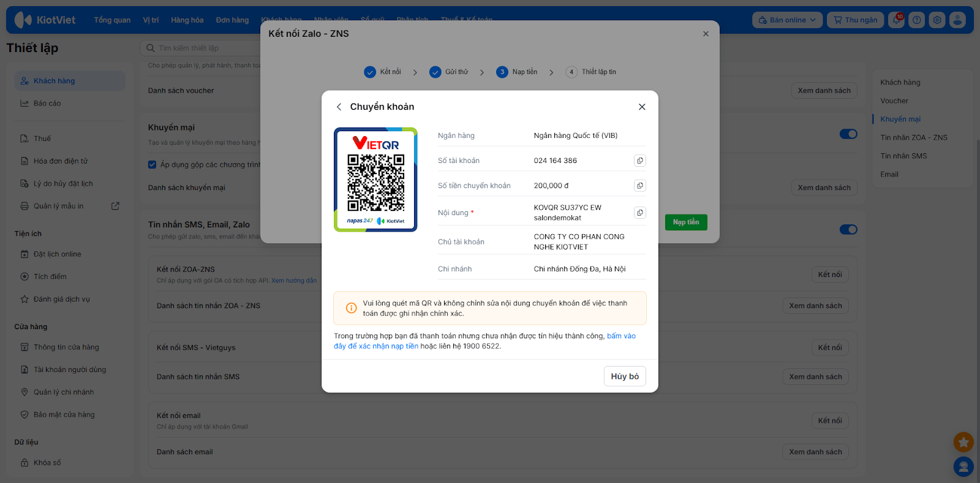
Task: Click the Báo cáo chart icon in sidebar
Action: click(x=24, y=104)
